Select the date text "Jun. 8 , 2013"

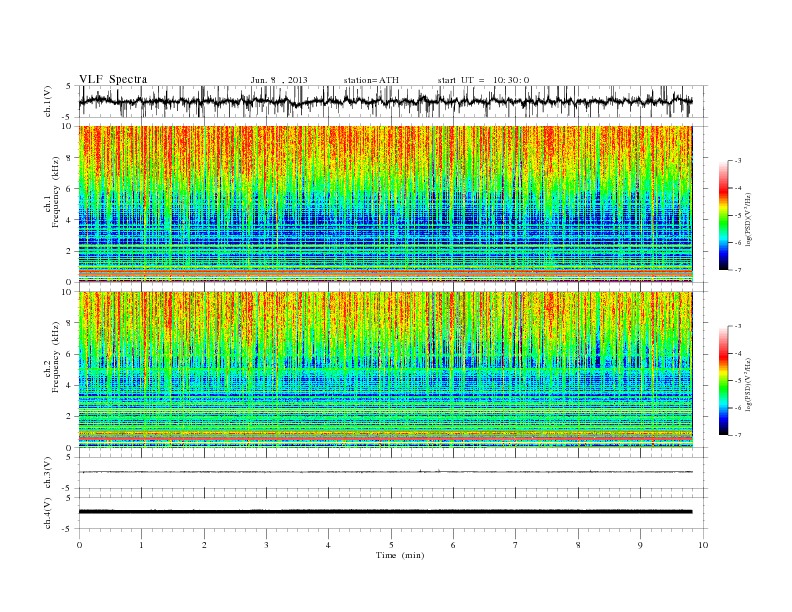[279, 80]
